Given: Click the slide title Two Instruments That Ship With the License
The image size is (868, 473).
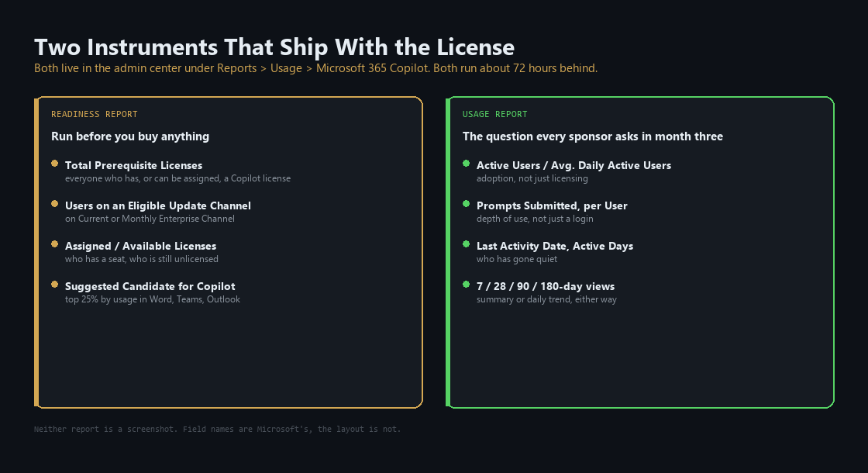Looking at the screenshot, I should point(274,47).
